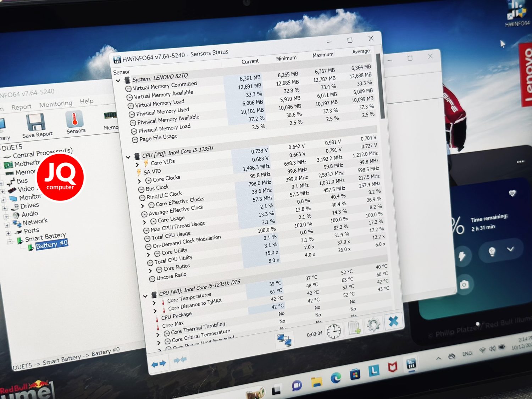The height and width of the screenshot is (399, 532).
Task: Click the Average column header
Action: pyautogui.click(x=361, y=51)
